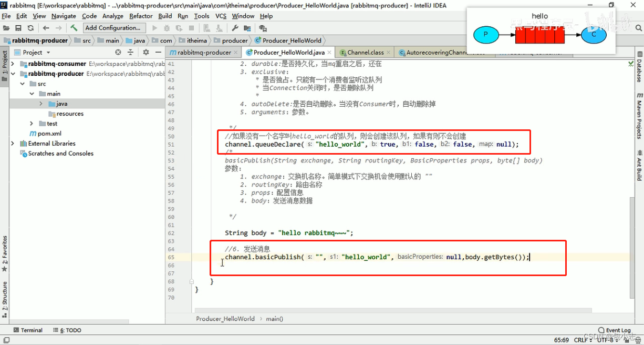The height and width of the screenshot is (345, 644).
Task: Expand the rabbitmq-consumer module node
Action: pos(13,64)
